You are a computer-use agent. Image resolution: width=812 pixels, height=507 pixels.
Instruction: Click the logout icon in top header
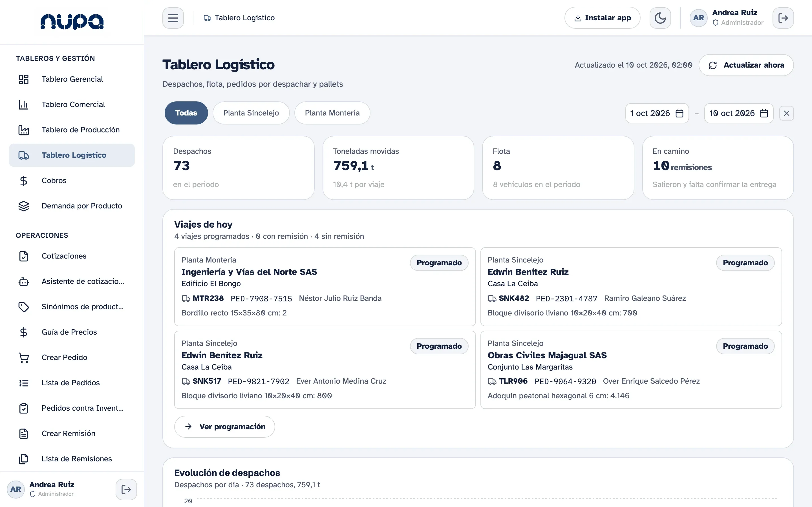783,18
